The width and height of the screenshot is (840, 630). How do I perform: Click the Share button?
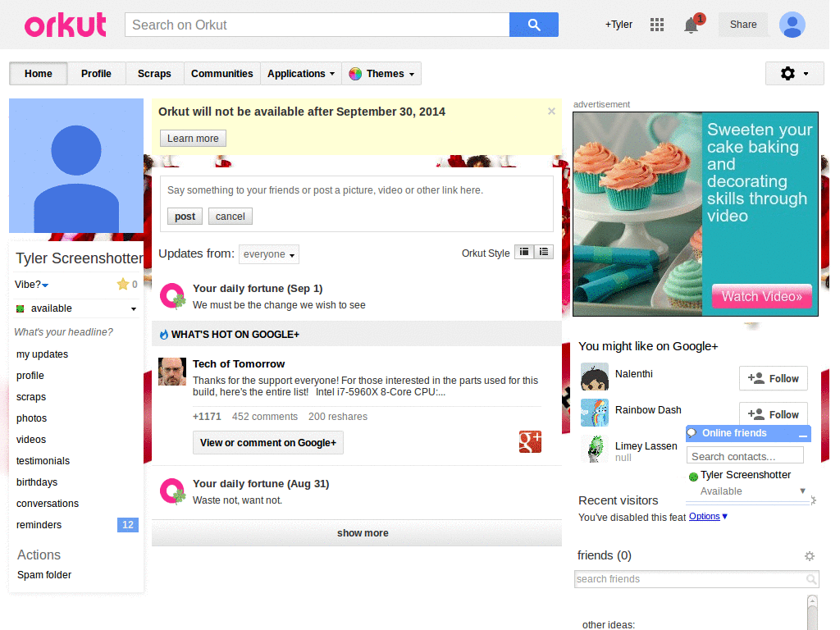743,25
